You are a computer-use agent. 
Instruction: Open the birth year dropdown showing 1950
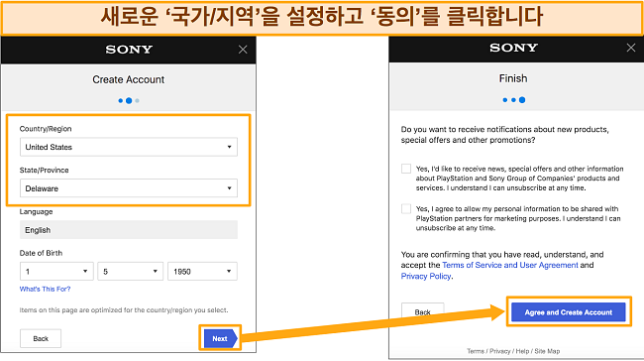click(x=202, y=272)
